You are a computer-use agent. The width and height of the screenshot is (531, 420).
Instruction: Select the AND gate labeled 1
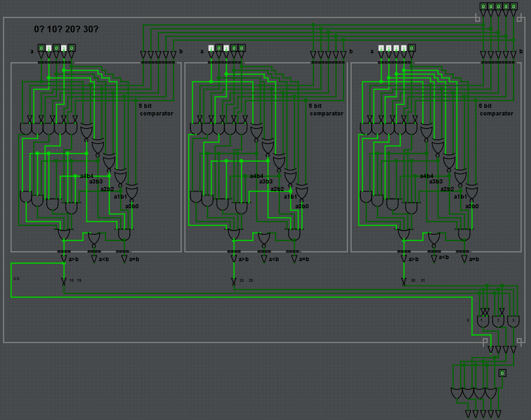click(x=483, y=321)
